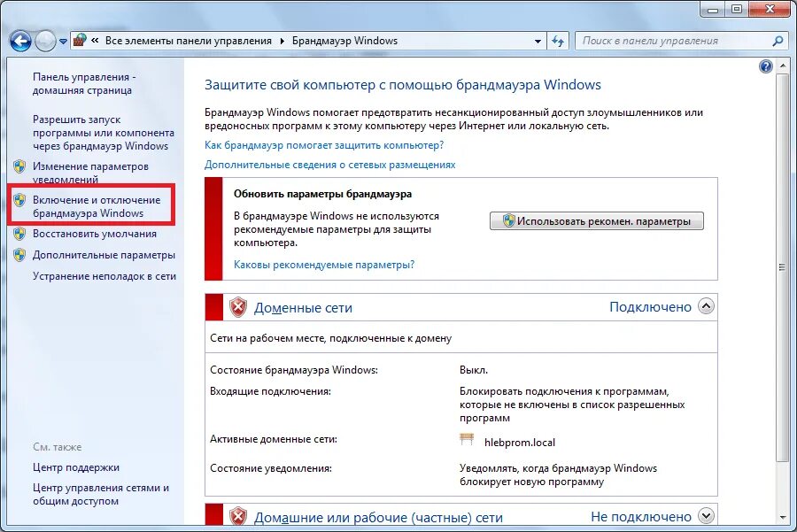Click the scrollbar up arrow
This screenshot has width=797, height=532.
point(782,65)
